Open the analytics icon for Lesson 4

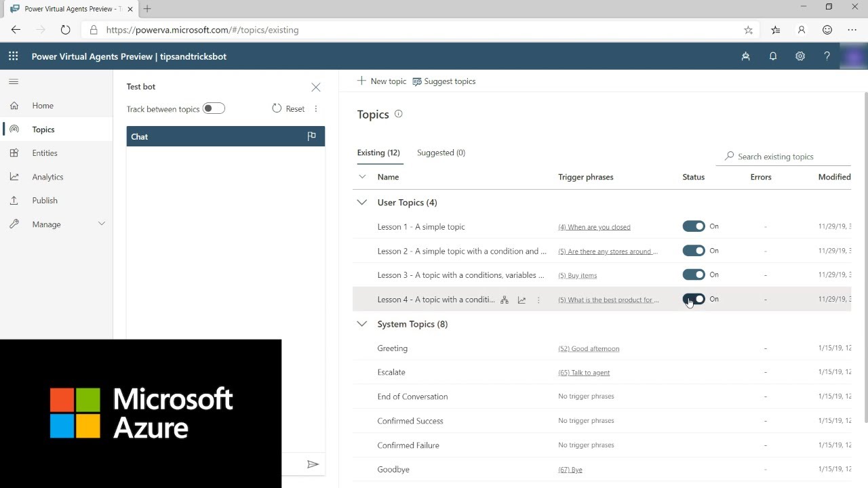[x=521, y=300]
